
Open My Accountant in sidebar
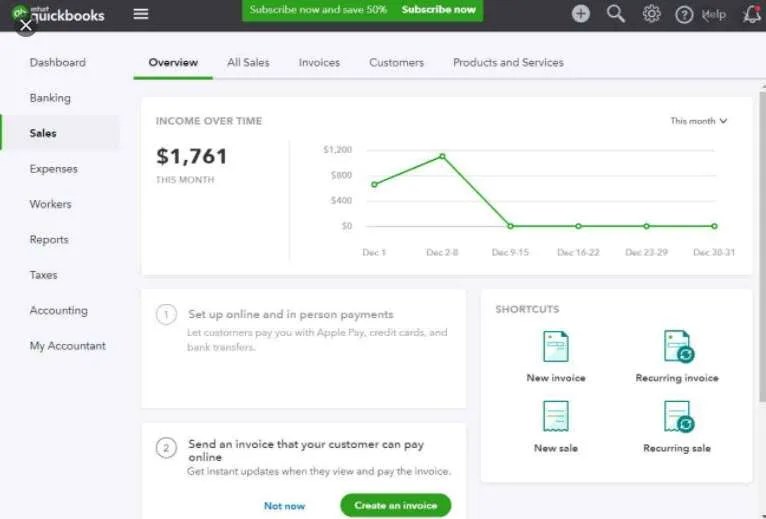pyautogui.click(x=67, y=346)
